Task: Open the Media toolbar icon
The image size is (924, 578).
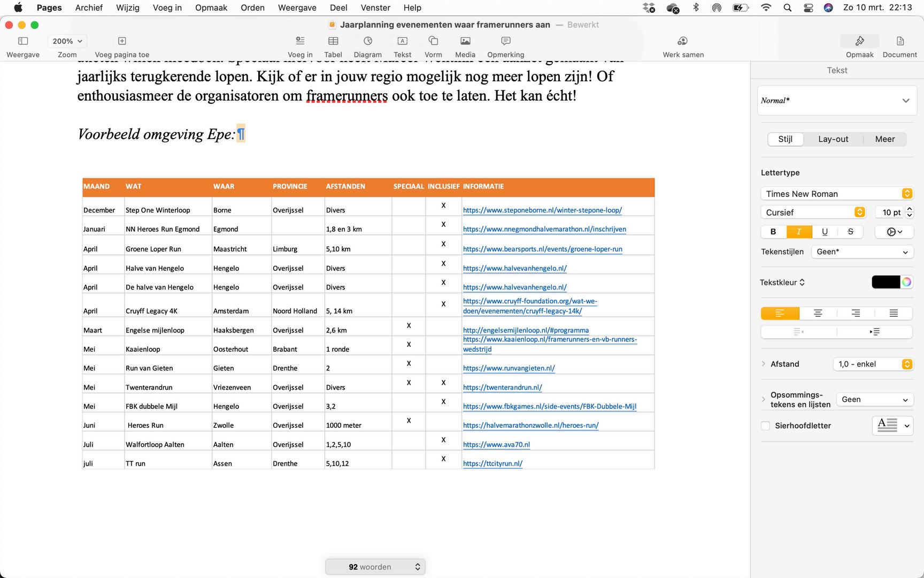Action: click(x=465, y=41)
